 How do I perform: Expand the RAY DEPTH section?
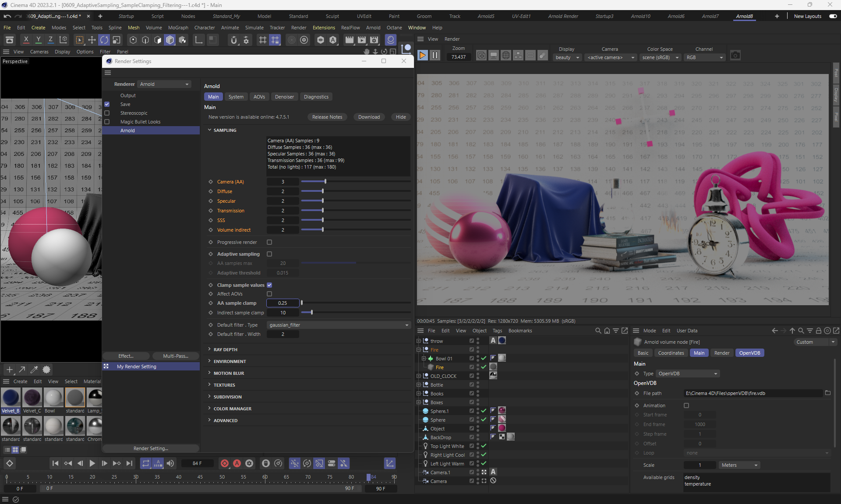click(225, 349)
